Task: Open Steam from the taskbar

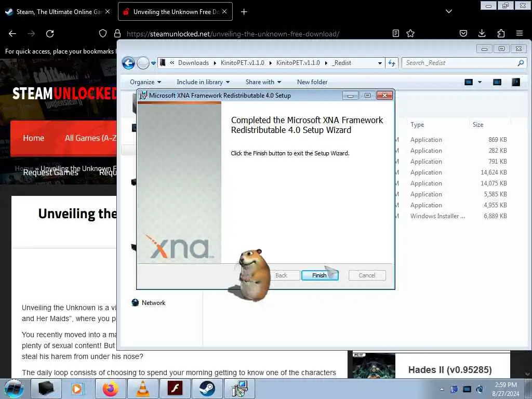Action: click(x=207, y=389)
